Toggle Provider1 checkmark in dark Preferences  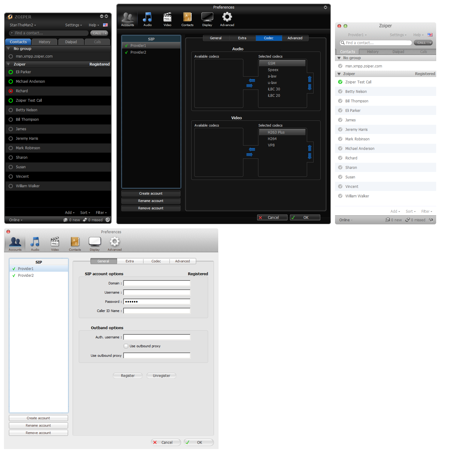pos(126,46)
